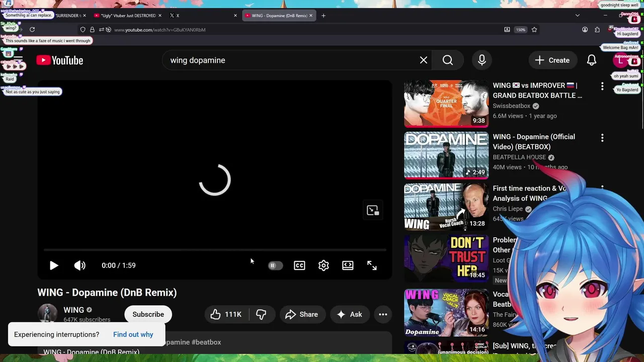
Task: Close the 'Ugly Vtuber' browser tab
Action: (x=160, y=16)
